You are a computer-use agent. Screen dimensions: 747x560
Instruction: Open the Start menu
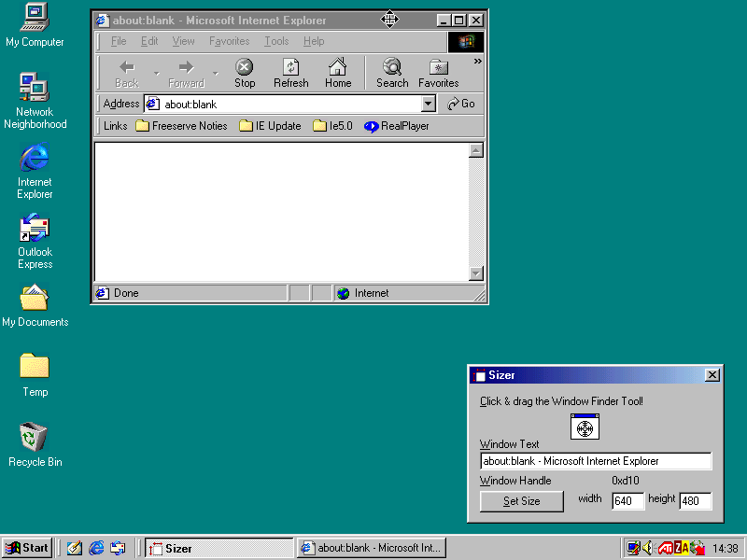27,548
